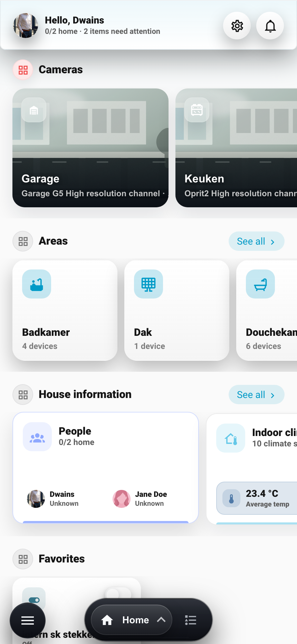Viewport: 297px width, 644px height.
Task: Open See all for House information
Action: (x=256, y=395)
